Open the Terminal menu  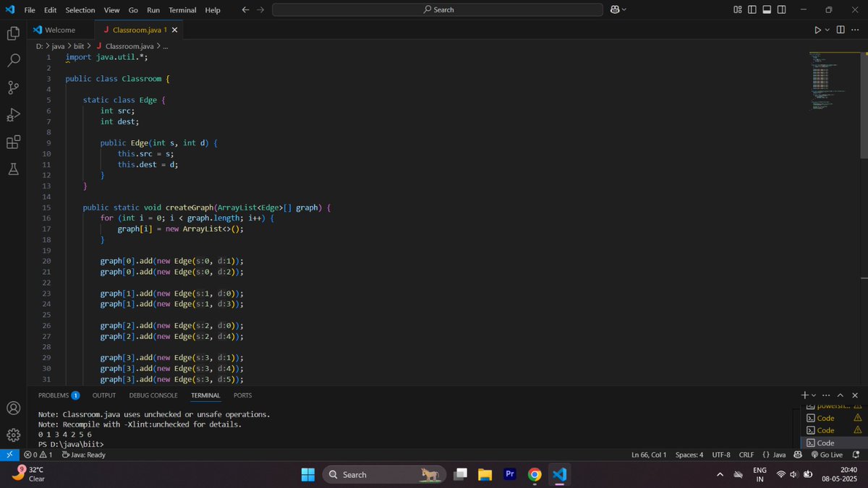[182, 9]
